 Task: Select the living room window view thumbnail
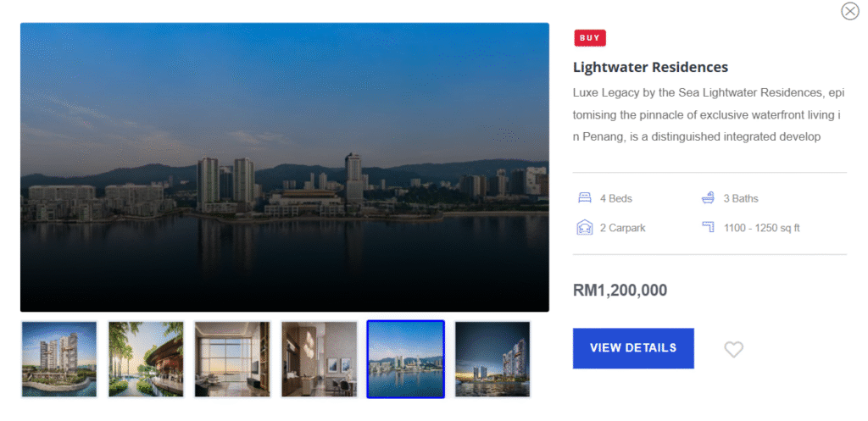point(232,359)
